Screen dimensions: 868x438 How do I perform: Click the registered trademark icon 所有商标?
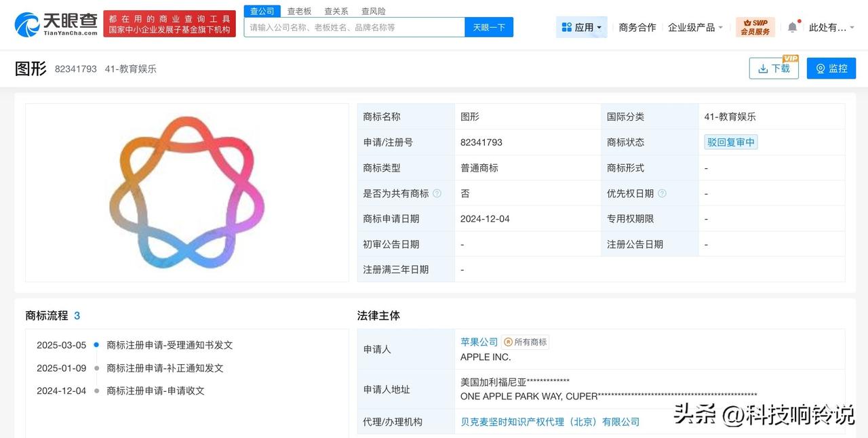tap(526, 342)
